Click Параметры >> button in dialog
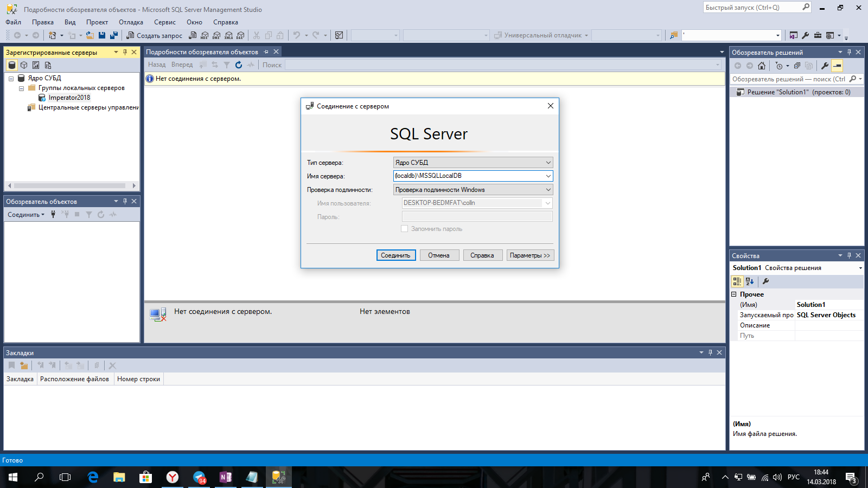Viewport: 868px width, 488px height. tap(530, 255)
